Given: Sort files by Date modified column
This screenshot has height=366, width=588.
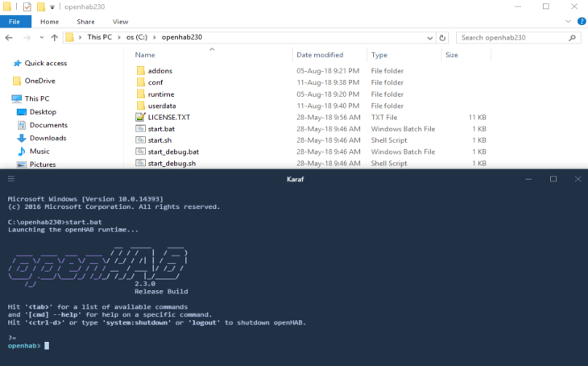Looking at the screenshot, I should [x=320, y=55].
